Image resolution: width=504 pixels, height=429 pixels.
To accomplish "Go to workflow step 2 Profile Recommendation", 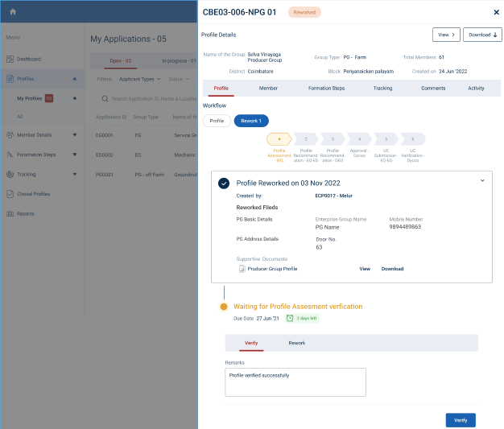I will point(306,139).
